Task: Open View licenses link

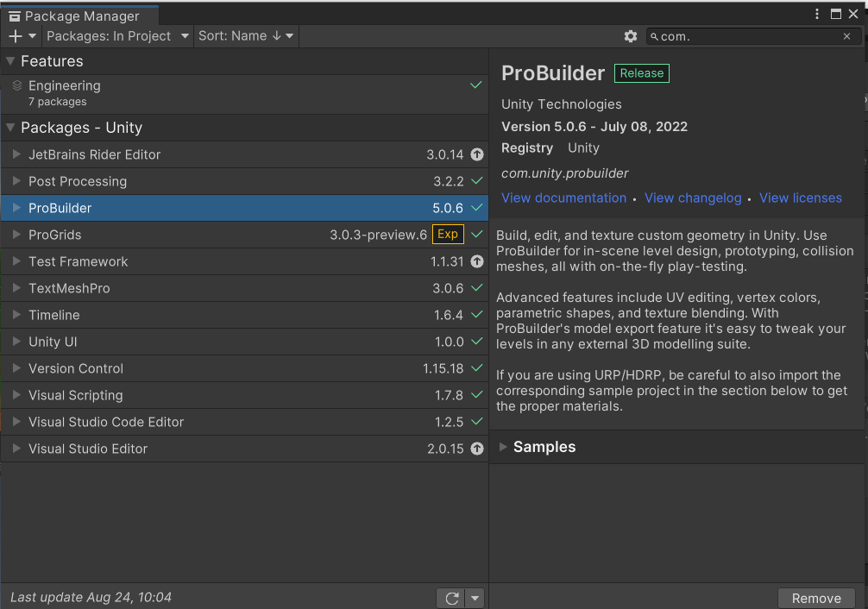Action: point(801,198)
